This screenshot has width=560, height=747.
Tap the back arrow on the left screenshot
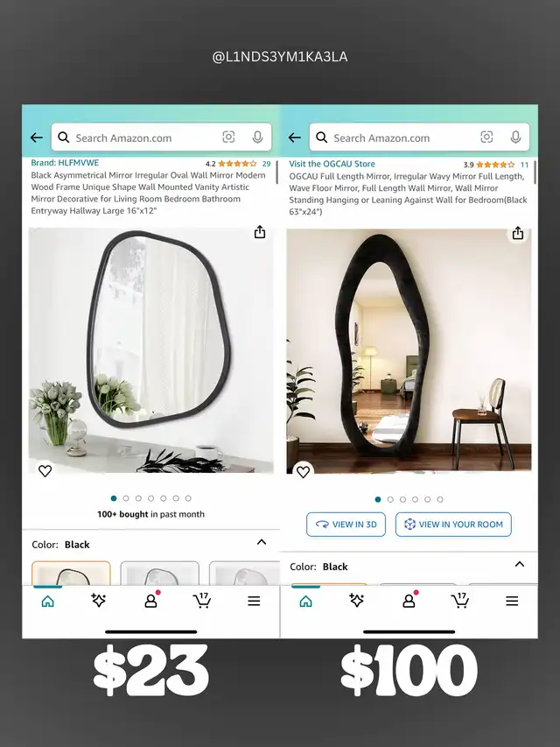coord(36,137)
